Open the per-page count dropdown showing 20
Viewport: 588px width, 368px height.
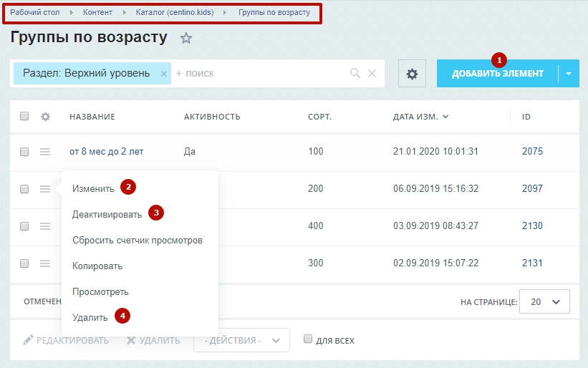point(544,302)
